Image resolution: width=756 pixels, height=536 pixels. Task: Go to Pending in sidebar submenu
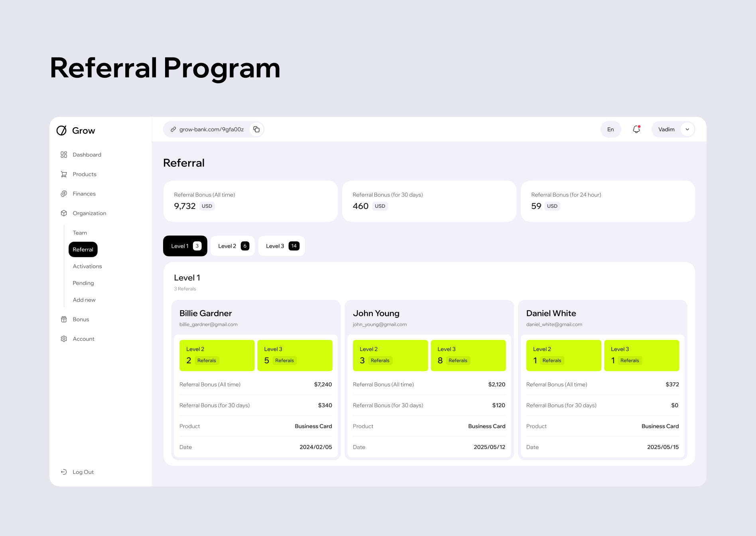[x=83, y=283]
